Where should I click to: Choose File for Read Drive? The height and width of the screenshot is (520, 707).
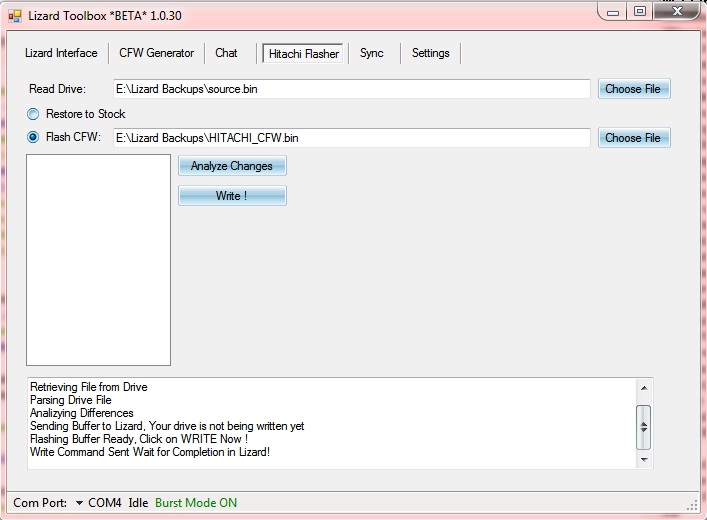(634, 89)
